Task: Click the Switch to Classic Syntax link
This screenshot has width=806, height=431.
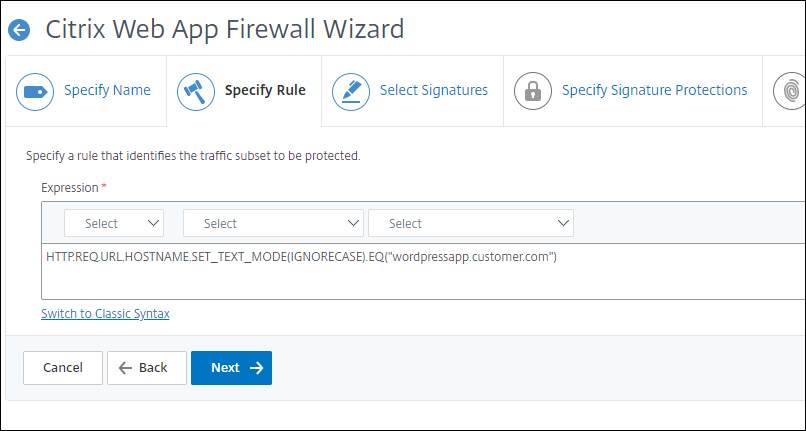Action: click(x=105, y=313)
